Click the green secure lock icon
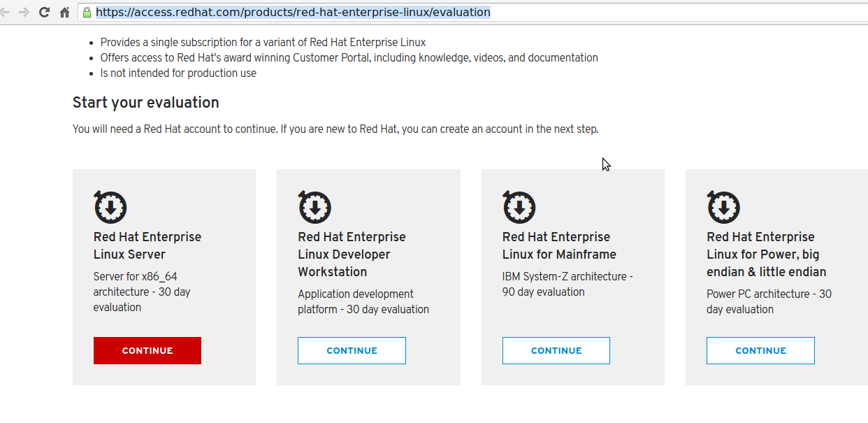The height and width of the screenshot is (423, 868). [x=87, y=12]
